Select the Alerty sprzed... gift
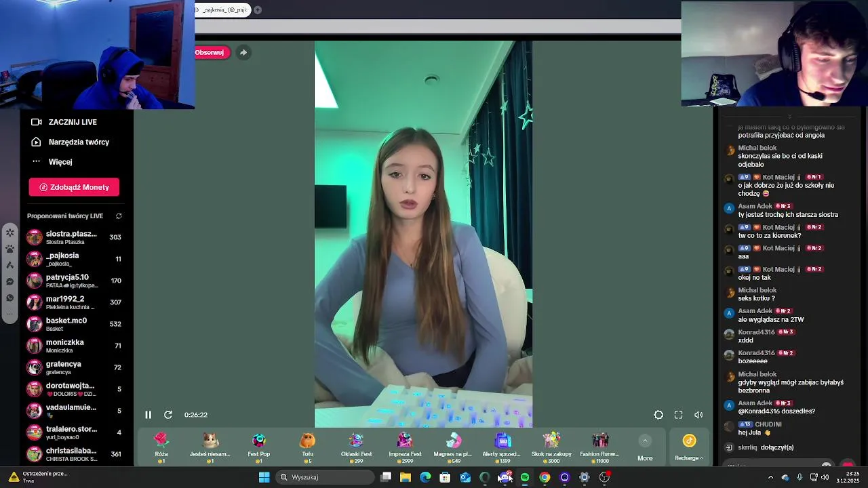The height and width of the screenshot is (488, 868). click(x=502, y=448)
